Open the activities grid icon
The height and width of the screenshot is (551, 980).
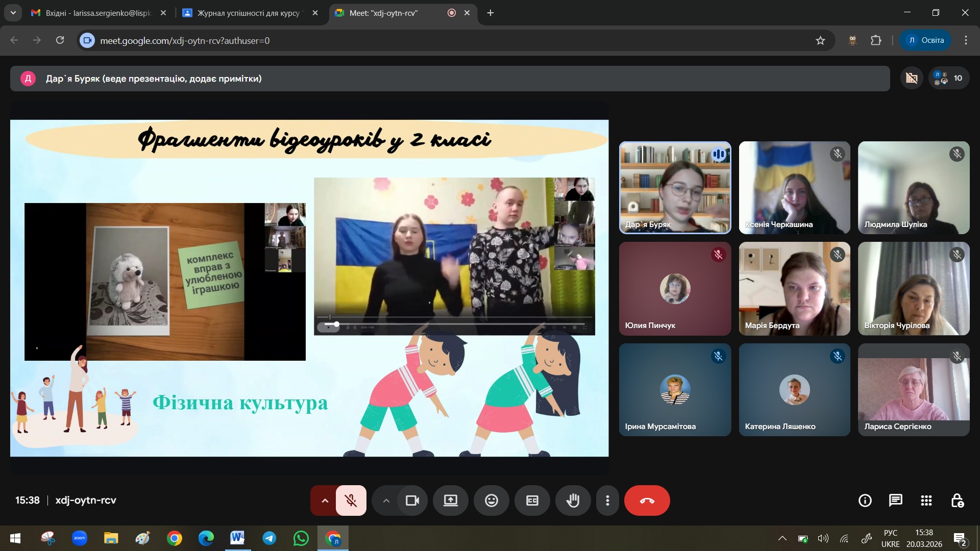pos(926,500)
